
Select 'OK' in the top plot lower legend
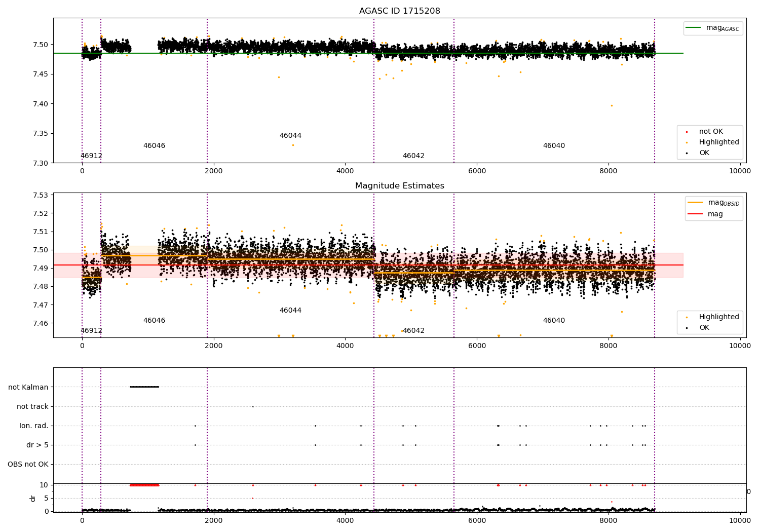[x=704, y=153]
